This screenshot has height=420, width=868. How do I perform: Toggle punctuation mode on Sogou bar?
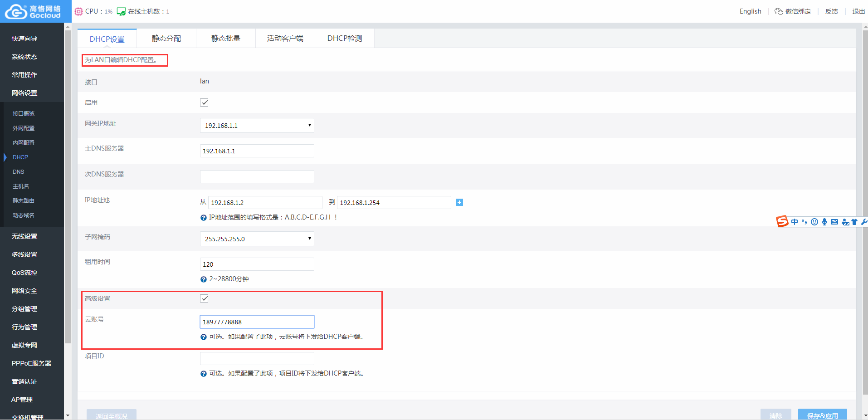805,222
